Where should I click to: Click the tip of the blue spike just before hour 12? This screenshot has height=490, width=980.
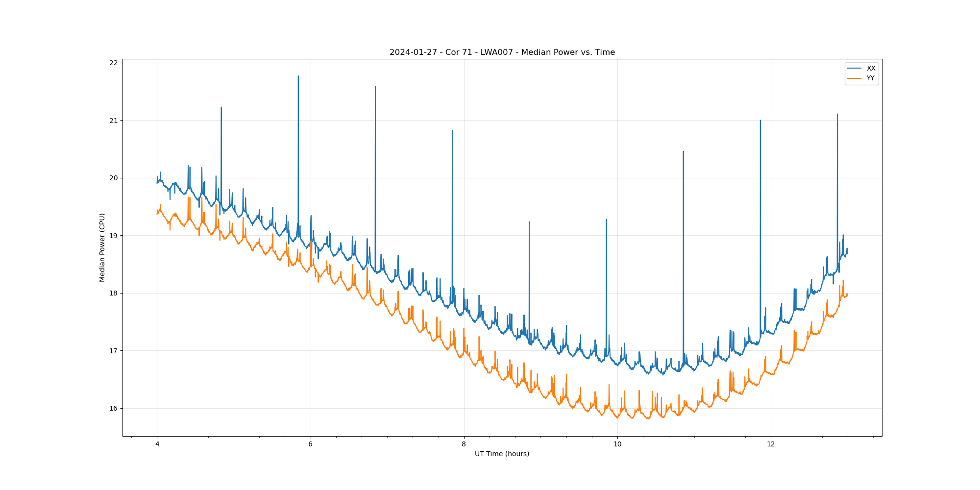pos(760,120)
